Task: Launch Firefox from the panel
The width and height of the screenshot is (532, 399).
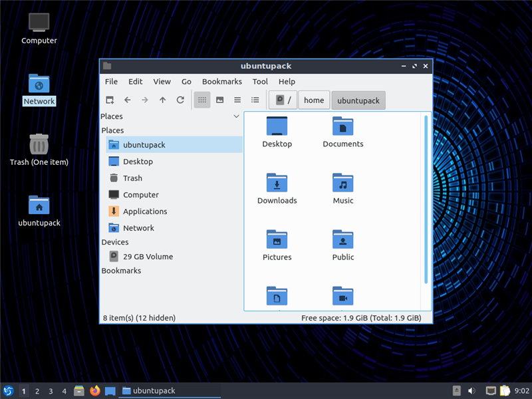Action: (95, 391)
